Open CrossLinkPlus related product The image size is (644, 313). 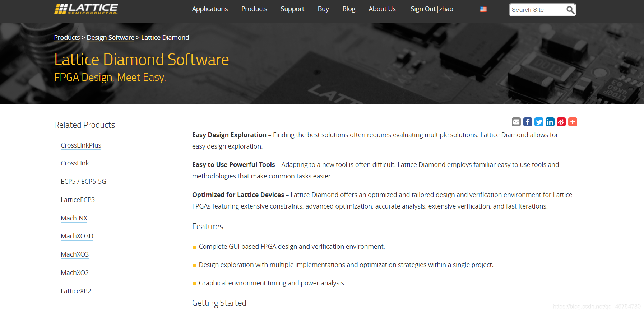point(81,145)
